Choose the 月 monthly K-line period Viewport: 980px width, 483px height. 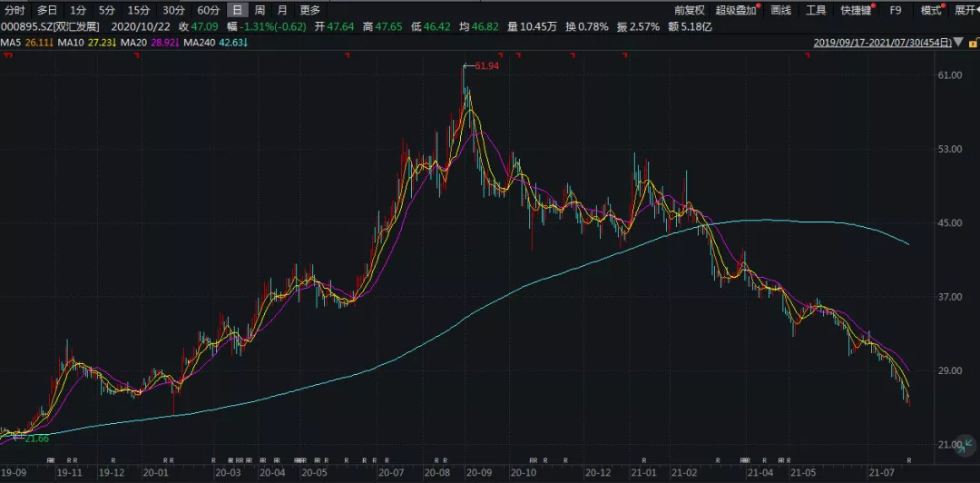pos(283,10)
